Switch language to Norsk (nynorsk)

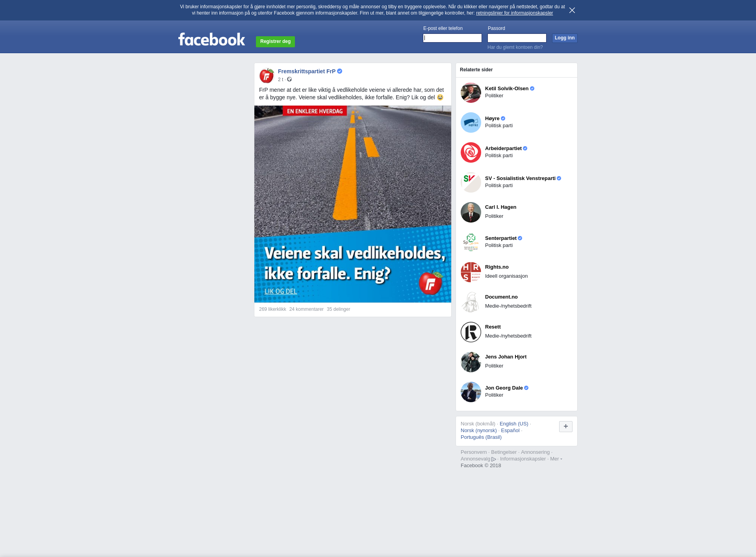pyautogui.click(x=479, y=431)
